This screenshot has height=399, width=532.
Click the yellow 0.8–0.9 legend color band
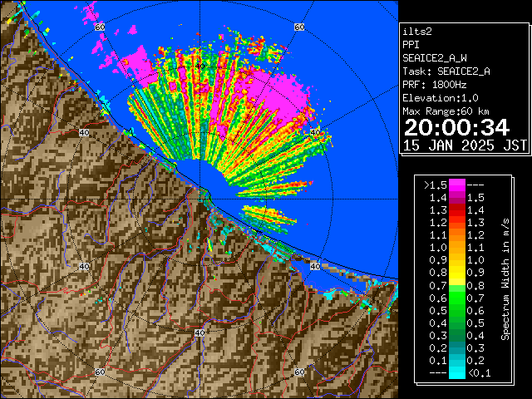tap(456, 273)
